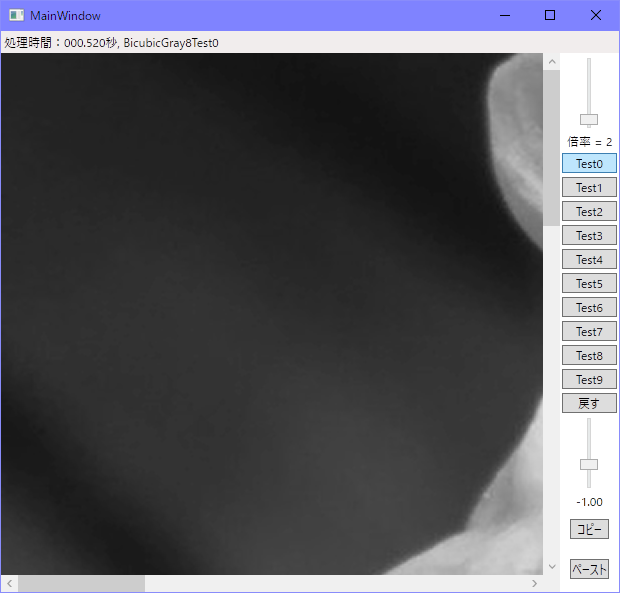Click horizontal scrollbar right arrow
620x593 pixels.
click(x=535, y=584)
